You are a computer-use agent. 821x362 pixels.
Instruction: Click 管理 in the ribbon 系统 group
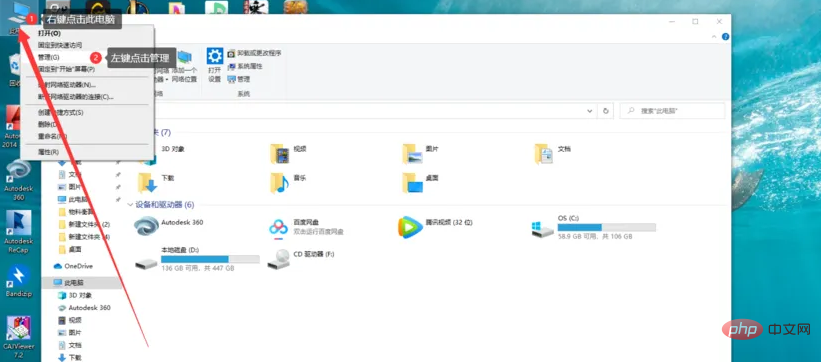[239, 79]
